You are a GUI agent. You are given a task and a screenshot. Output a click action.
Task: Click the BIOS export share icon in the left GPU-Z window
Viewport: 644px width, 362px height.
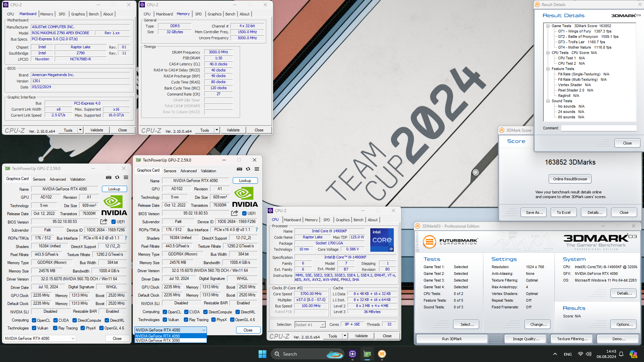(x=104, y=222)
